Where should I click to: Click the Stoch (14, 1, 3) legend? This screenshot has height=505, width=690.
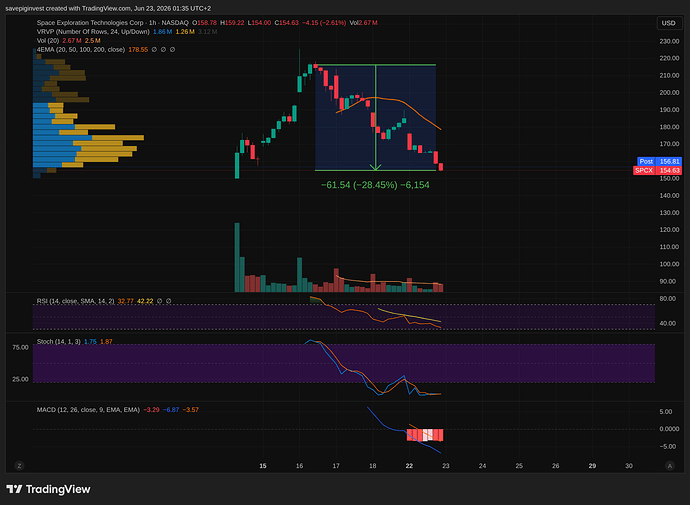tap(59, 341)
